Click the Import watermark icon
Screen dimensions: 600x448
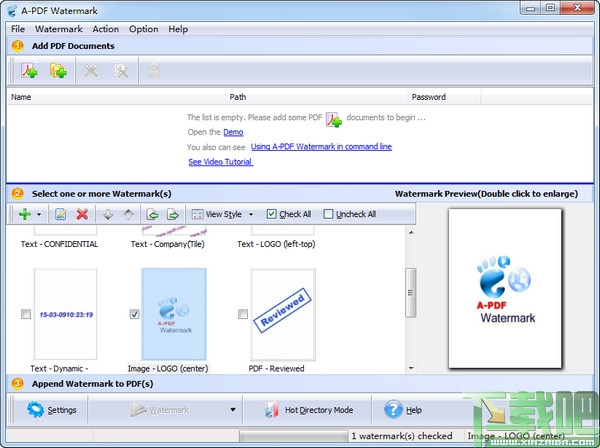pos(153,214)
